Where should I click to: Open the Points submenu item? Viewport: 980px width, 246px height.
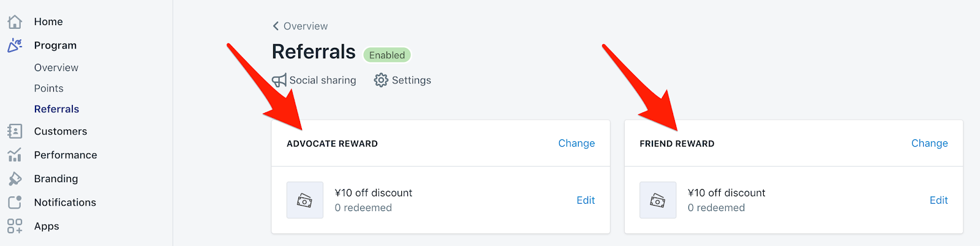pyautogui.click(x=49, y=88)
